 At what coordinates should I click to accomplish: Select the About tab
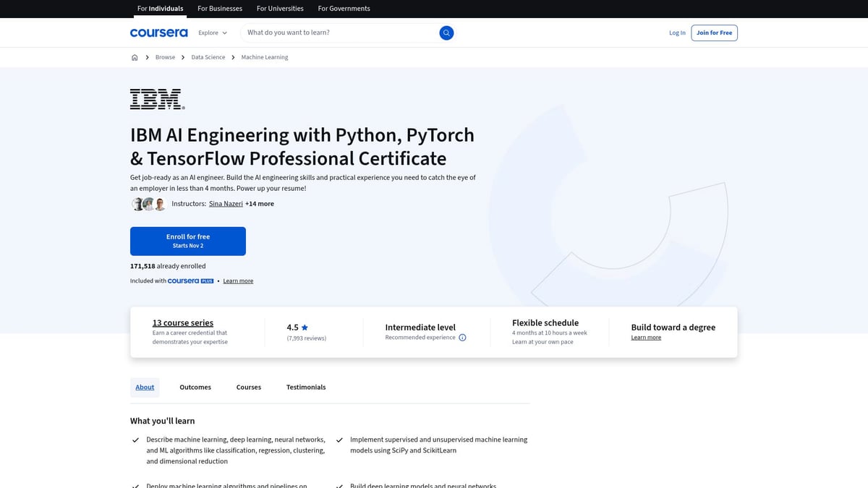(x=145, y=388)
